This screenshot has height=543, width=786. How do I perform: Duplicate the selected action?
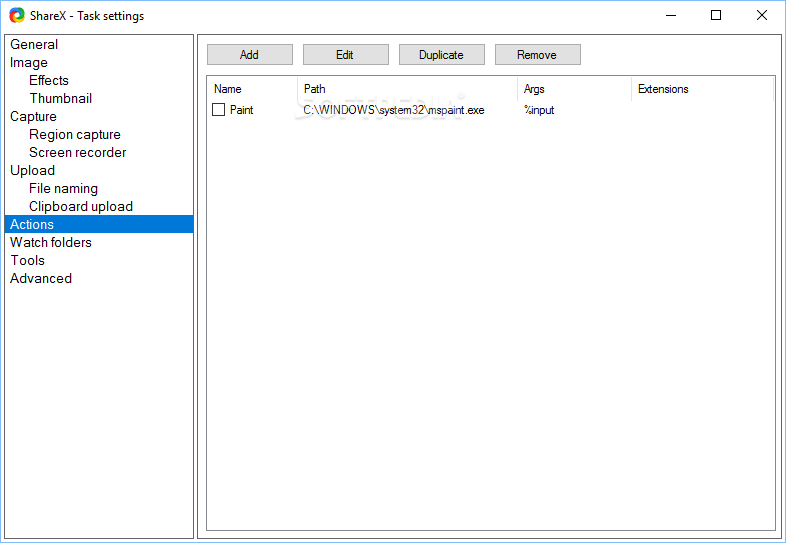click(x=442, y=55)
